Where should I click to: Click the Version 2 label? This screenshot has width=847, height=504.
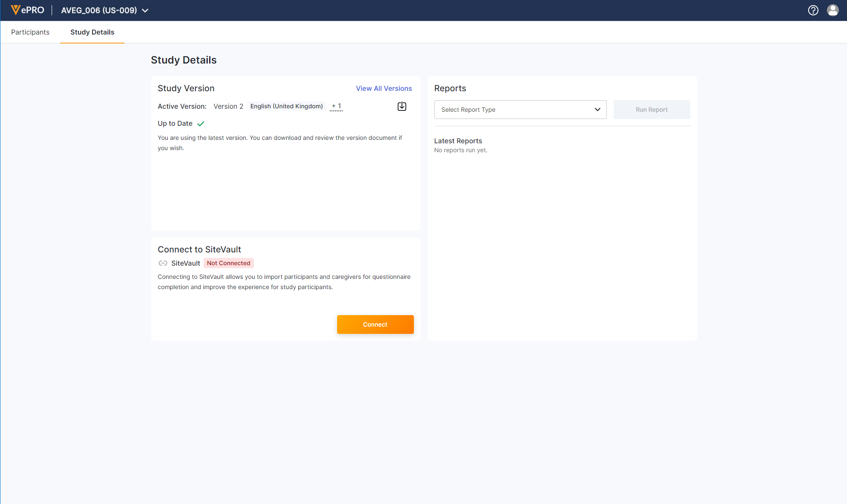coord(228,106)
